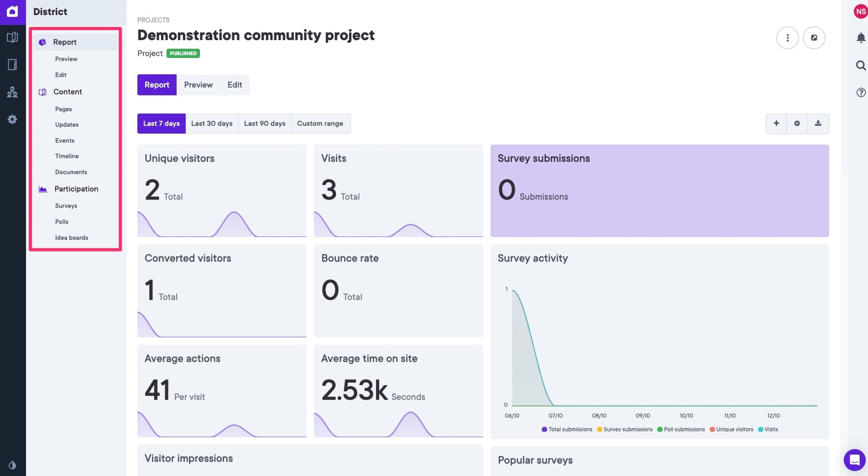
Task: Toggle the contrast theme icon
Action: pyautogui.click(x=12, y=465)
